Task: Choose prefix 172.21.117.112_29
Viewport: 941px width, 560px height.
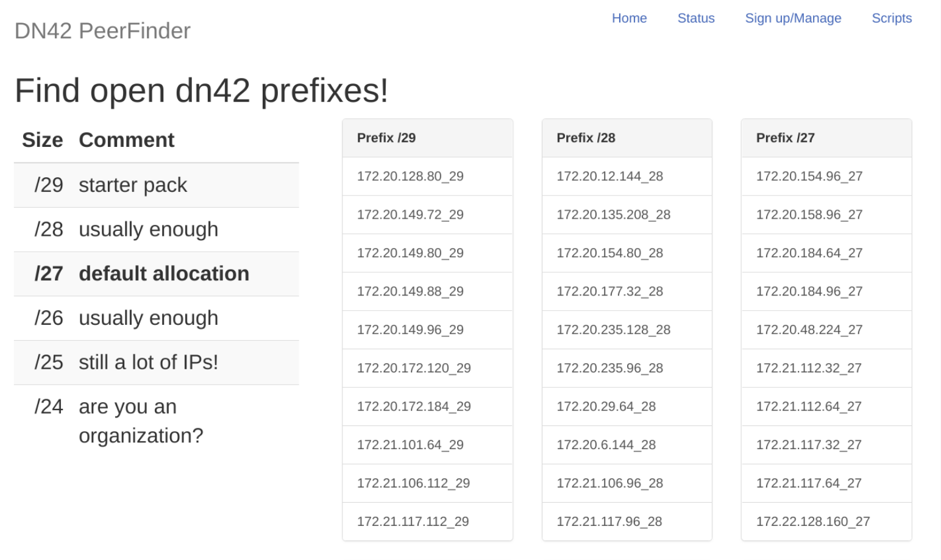Action: pyautogui.click(x=427, y=522)
